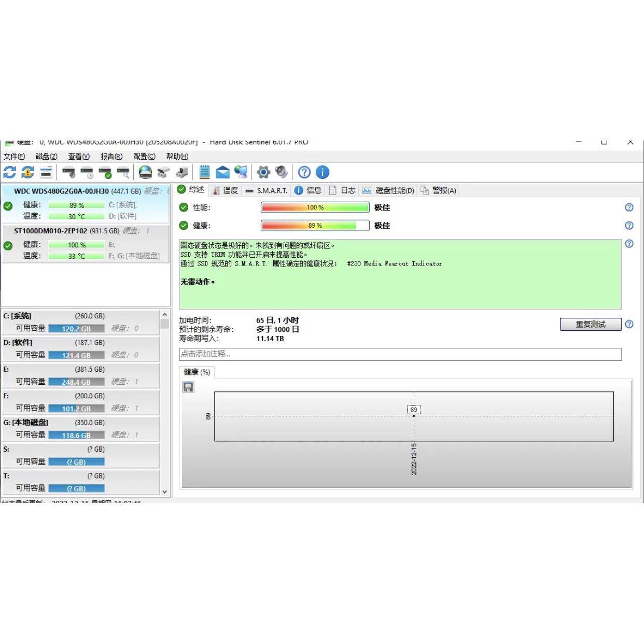
Task: Switch to the 信息 tab
Action: pyautogui.click(x=308, y=190)
